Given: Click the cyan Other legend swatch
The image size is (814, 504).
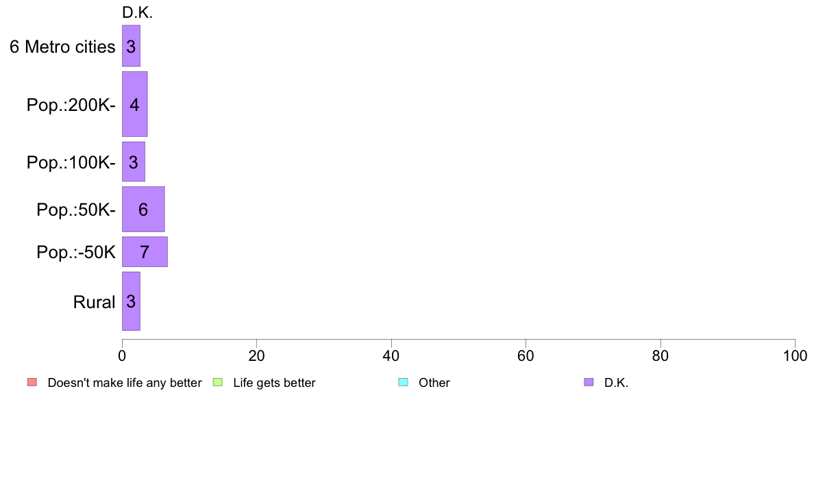Looking at the screenshot, I should click(x=404, y=383).
